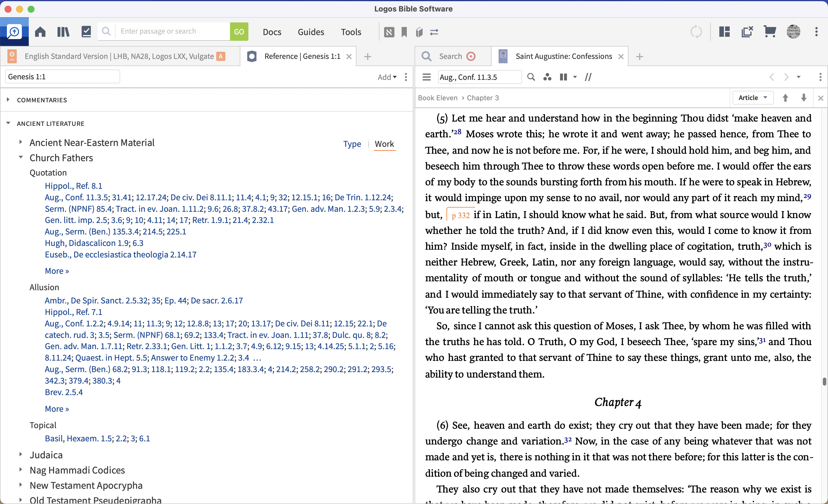Open the Aug., Conf. 11.3.5 quotation link
Screen dimensions: 828x504
point(76,197)
